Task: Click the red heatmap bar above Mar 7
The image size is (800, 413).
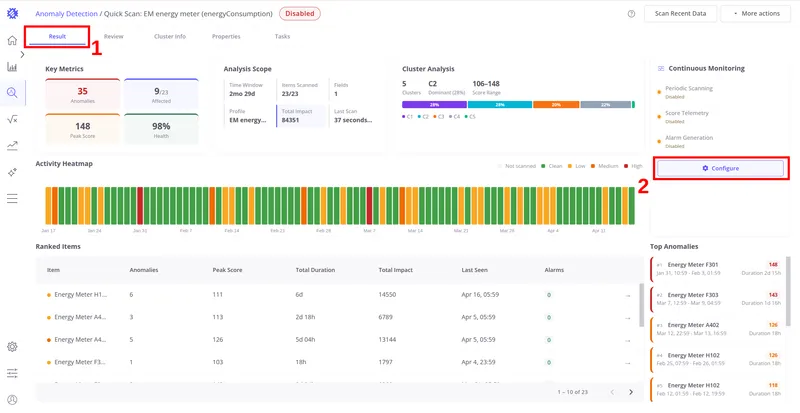Action: coord(369,206)
